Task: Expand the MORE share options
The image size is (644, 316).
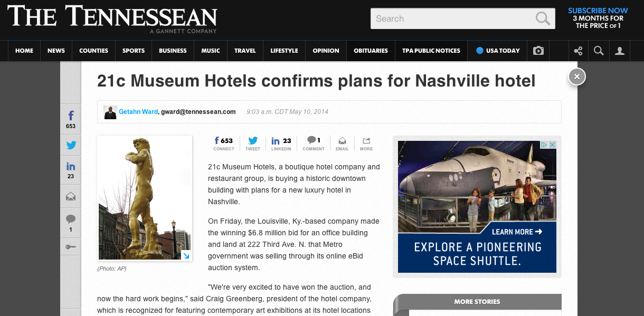Action: 366,144
